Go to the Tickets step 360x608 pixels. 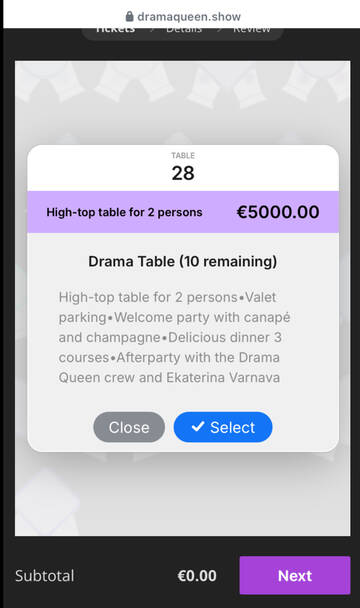tap(115, 30)
